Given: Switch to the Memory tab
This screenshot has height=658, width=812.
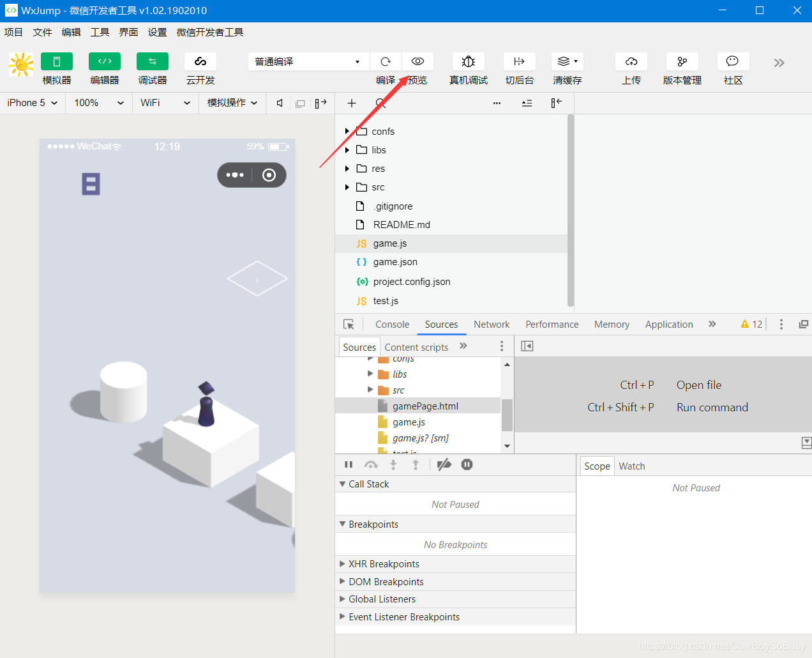Looking at the screenshot, I should click(612, 325).
